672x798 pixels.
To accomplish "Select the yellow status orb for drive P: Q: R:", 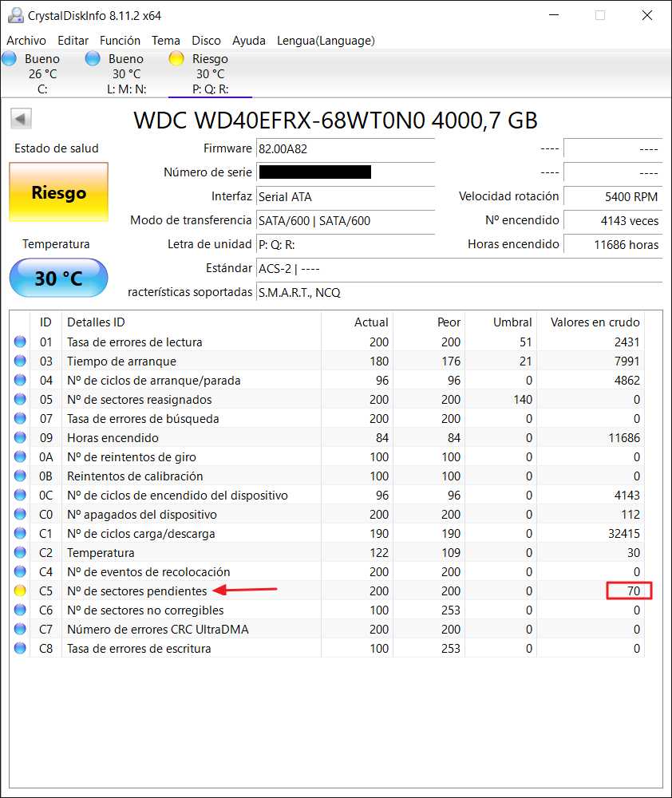I will tap(176, 58).
